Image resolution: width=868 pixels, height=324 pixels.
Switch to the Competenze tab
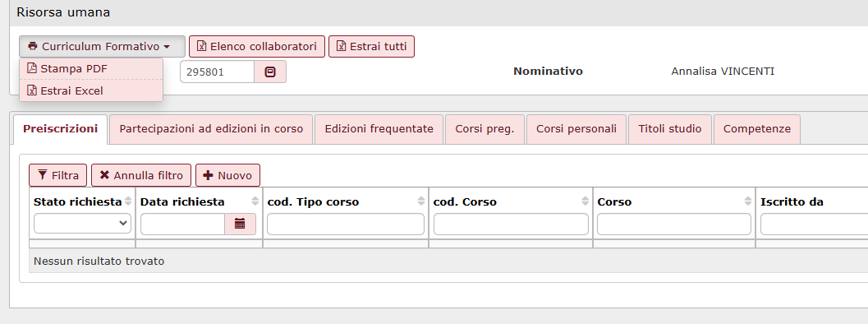tap(757, 129)
